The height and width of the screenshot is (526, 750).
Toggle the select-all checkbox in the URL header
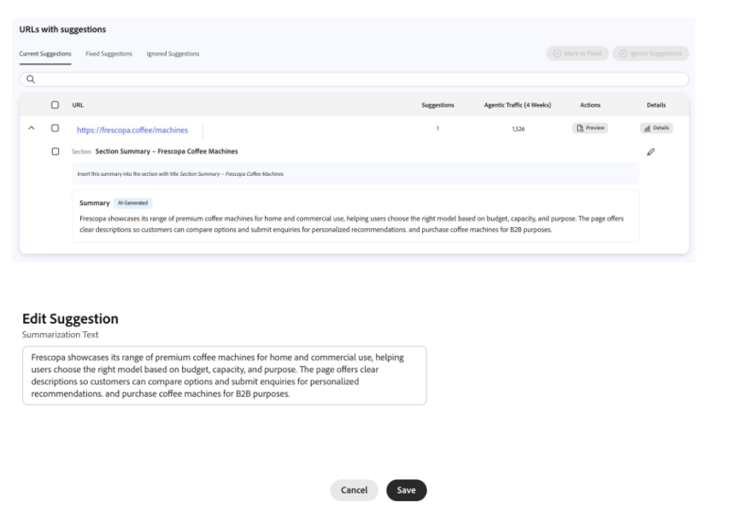pos(55,105)
